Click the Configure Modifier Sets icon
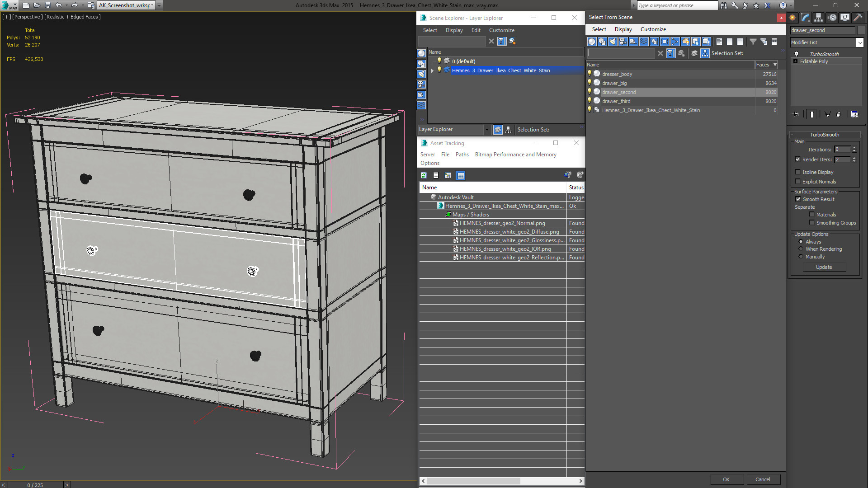The width and height of the screenshot is (868, 488). [854, 114]
